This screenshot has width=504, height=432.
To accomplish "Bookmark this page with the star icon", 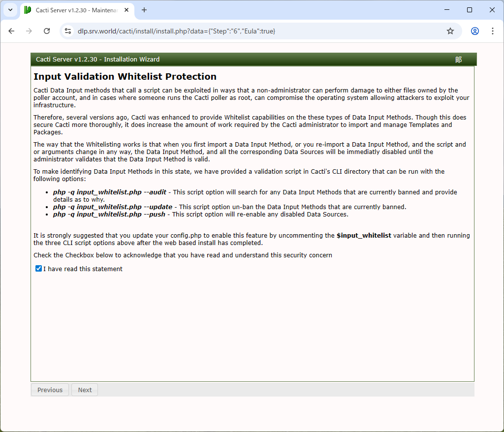I will [450, 31].
